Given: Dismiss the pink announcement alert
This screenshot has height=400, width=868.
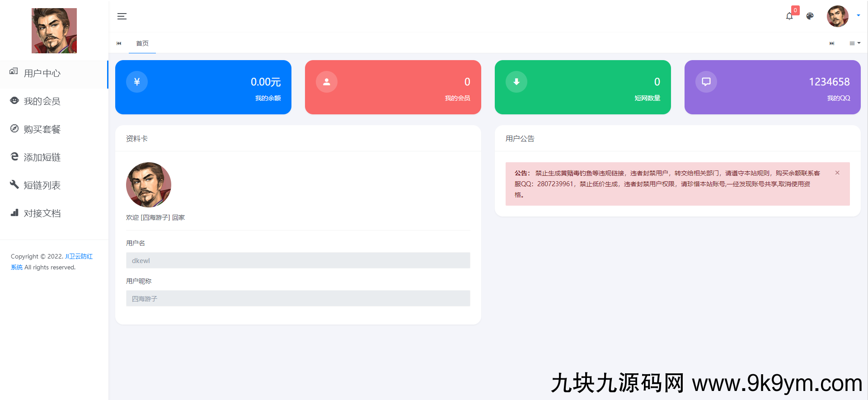Looking at the screenshot, I should (837, 173).
